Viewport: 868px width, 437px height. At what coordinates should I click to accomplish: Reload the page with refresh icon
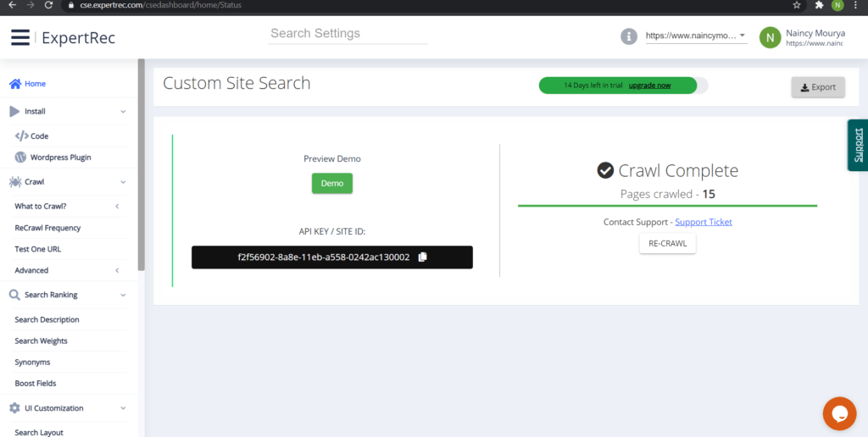tap(48, 5)
